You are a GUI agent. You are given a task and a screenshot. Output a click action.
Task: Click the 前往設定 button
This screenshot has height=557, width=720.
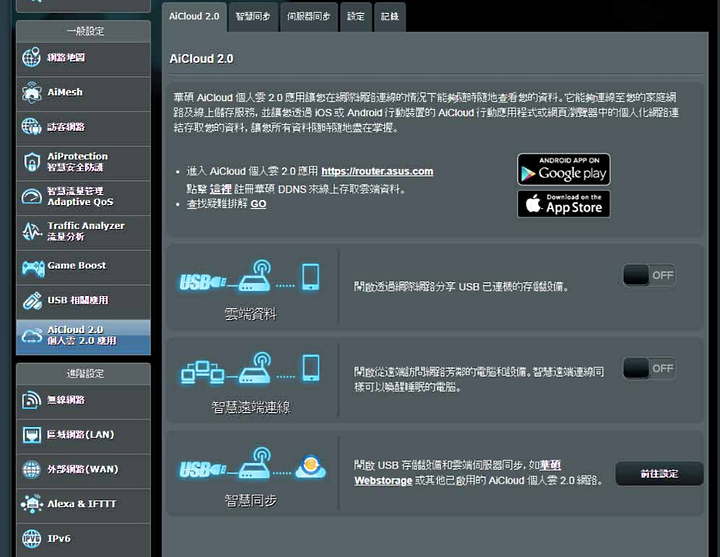[x=659, y=474]
